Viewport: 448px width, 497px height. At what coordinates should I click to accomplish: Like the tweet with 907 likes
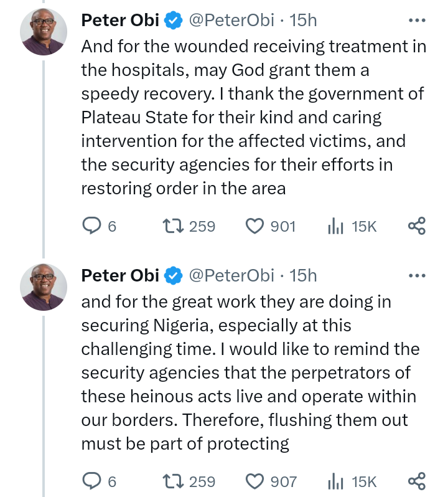[255, 481]
